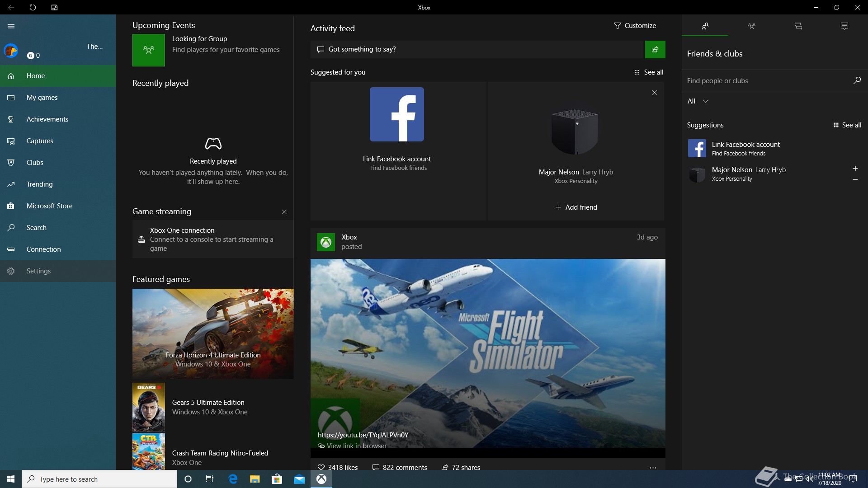Click the youtu.be link in post

[x=363, y=435]
